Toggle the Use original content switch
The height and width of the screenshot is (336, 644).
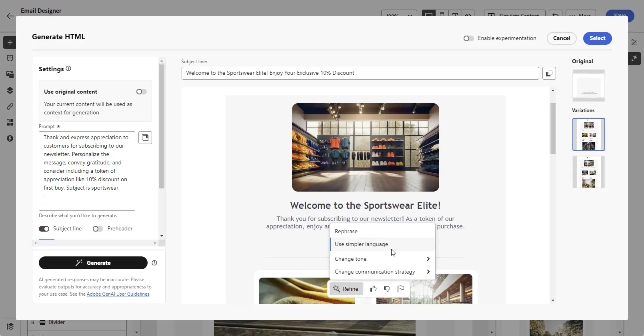(141, 92)
